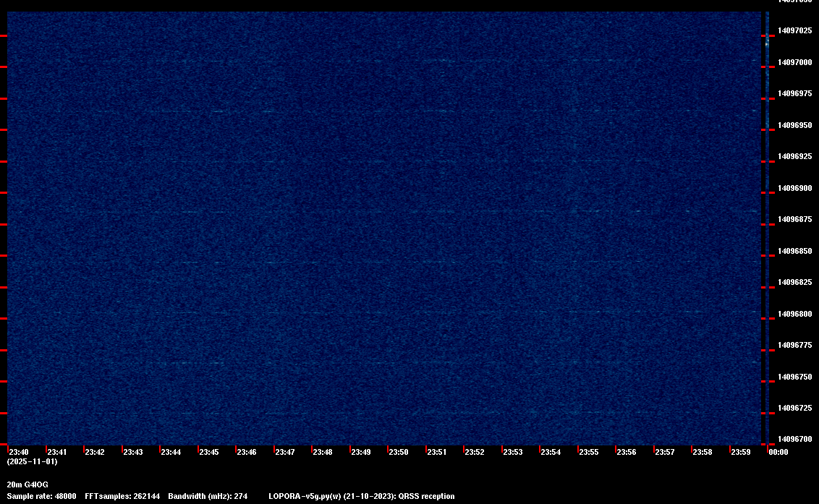819x504 pixels.
Task: Click the 23:43 time axis label
Action: [x=132, y=452]
